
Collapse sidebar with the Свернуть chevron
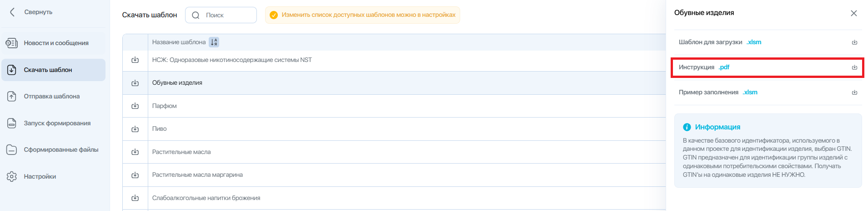[12, 12]
